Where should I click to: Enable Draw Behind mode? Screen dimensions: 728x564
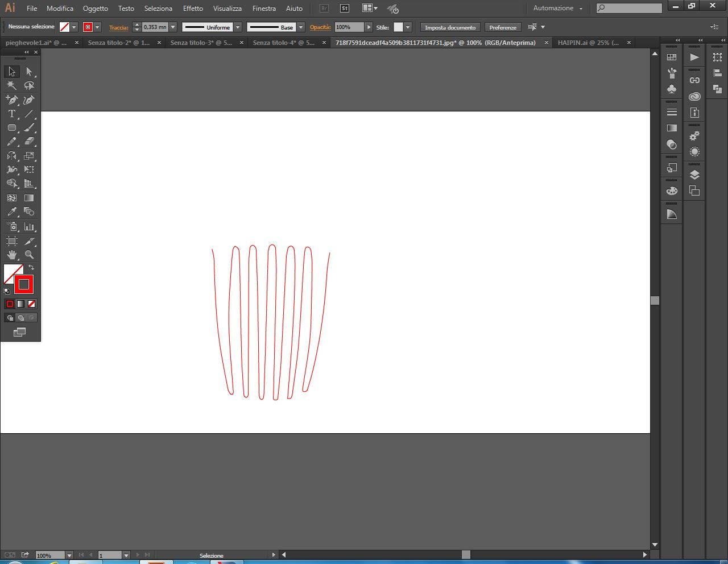[20, 318]
